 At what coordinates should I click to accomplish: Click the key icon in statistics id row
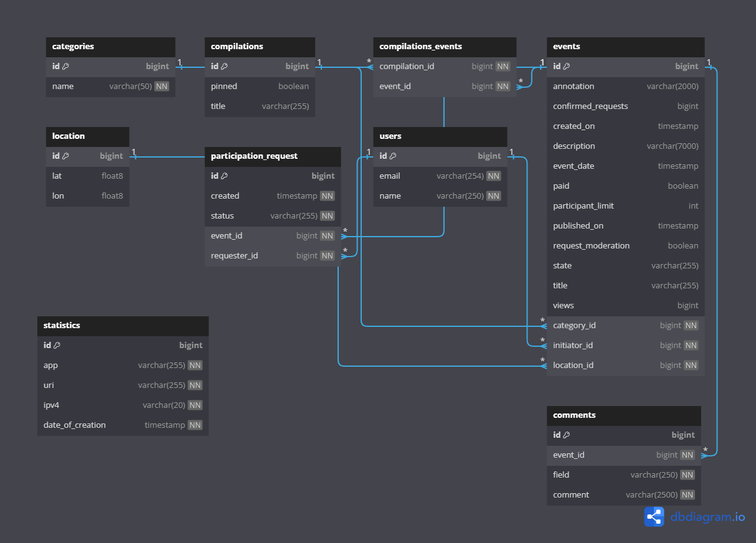(x=57, y=345)
